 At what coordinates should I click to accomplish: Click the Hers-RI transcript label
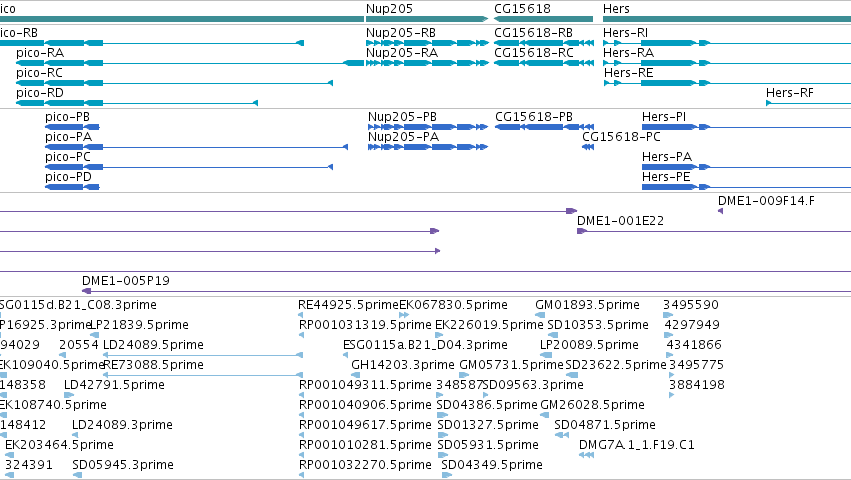(625, 33)
